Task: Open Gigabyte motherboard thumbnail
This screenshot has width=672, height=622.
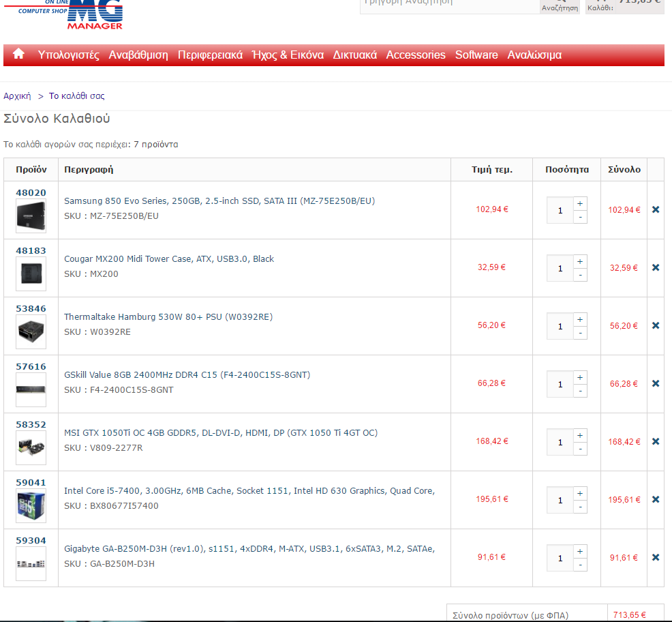Action: coord(31,563)
